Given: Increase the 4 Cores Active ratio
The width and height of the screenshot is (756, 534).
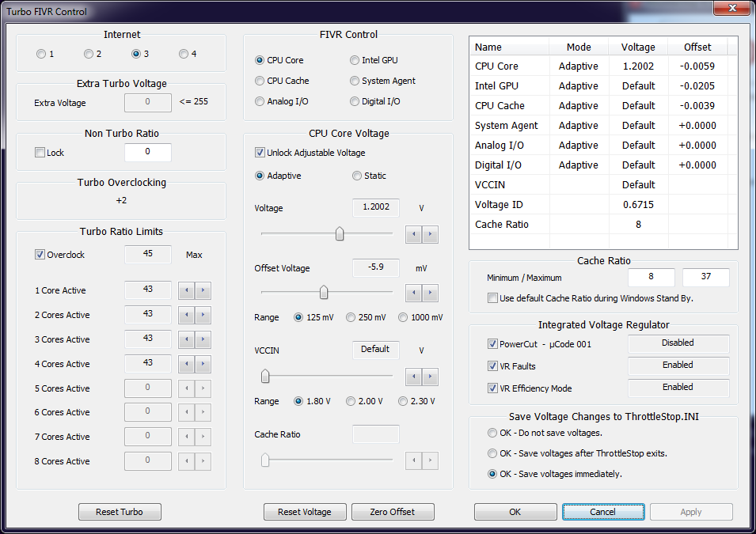Looking at the screenshot, I should (203, 364).
